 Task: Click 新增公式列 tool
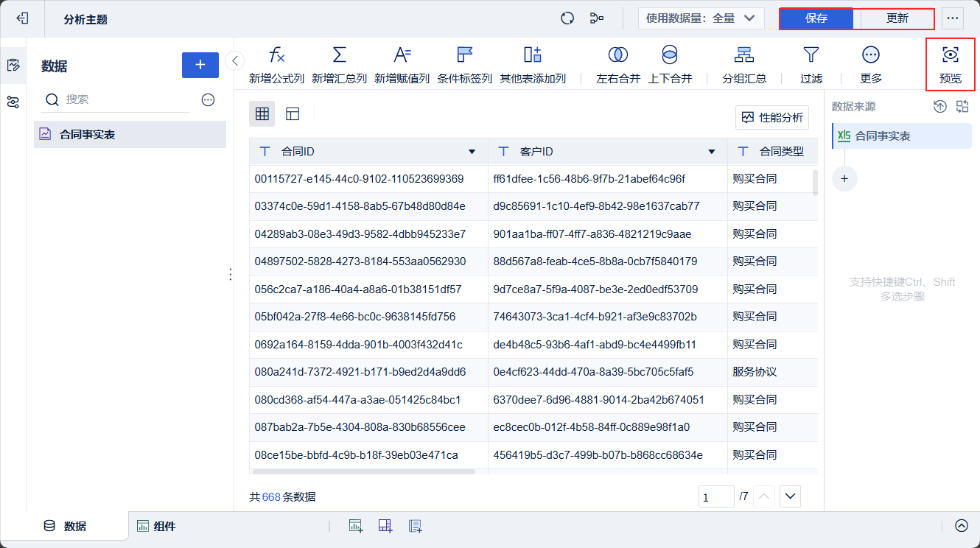click(x=276, y=65)
